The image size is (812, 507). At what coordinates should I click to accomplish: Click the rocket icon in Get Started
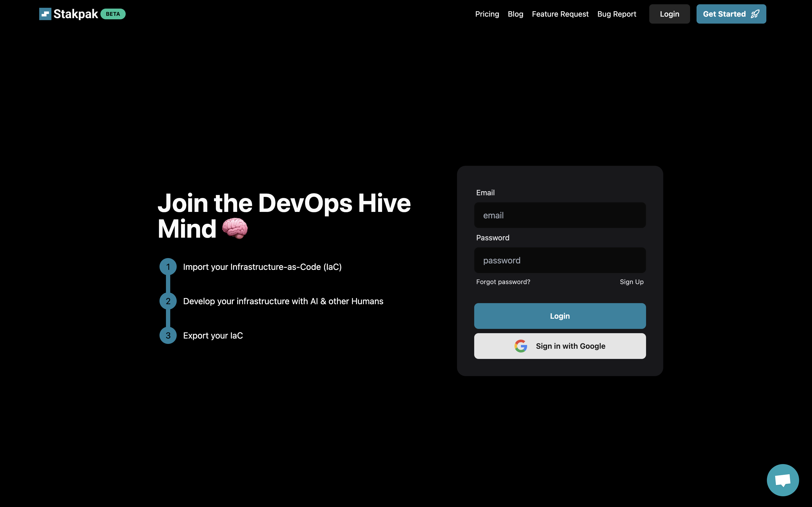755,14
